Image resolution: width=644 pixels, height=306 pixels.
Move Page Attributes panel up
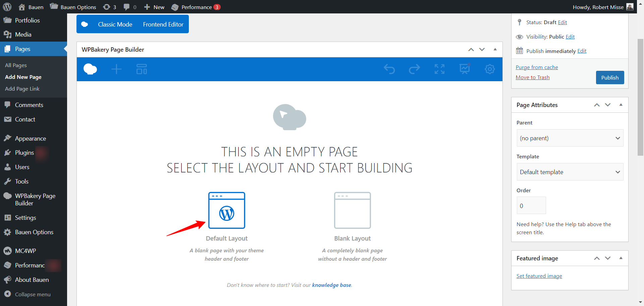pyautogui.click(x=597, y=105)
